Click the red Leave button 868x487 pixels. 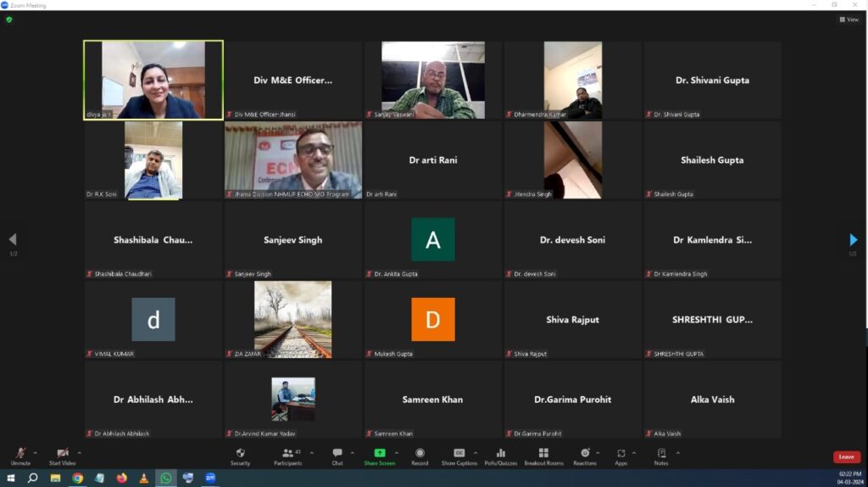[846, 457]
